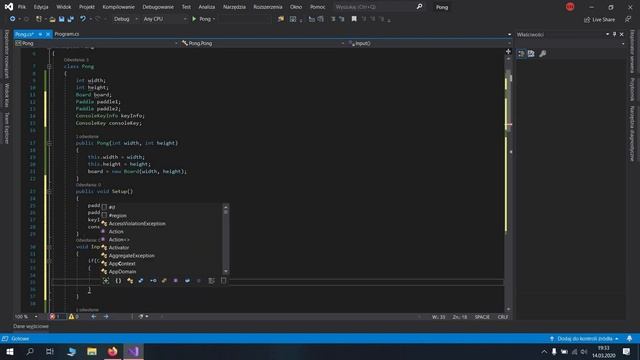The image size is (640, 360).
Task: Pin the Właściwości panel with pushpin icon
Action: (x=614, y=35)
